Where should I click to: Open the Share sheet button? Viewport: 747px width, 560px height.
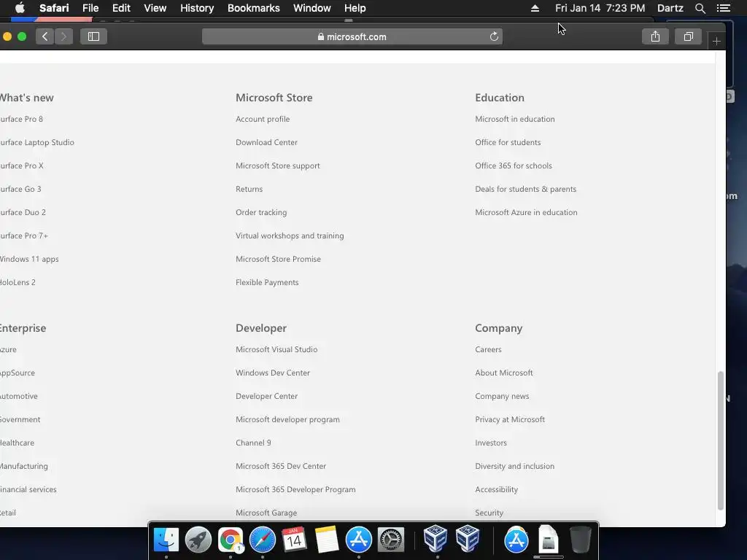655,36
